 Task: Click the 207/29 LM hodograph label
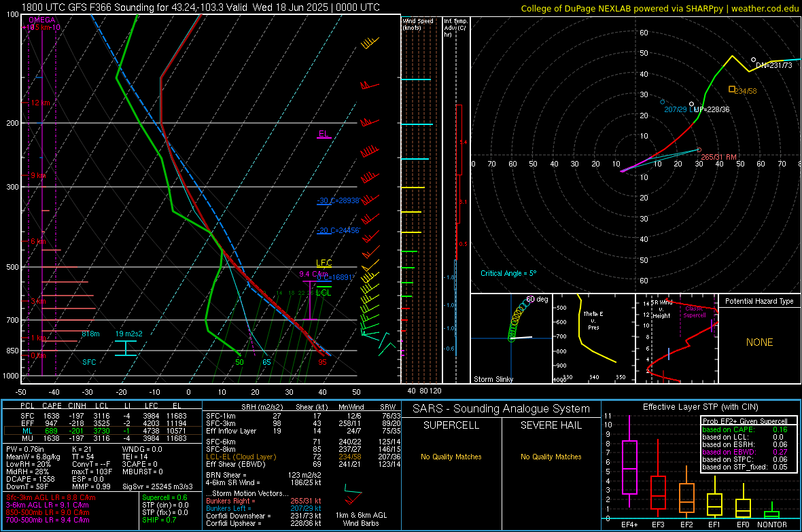point(679,109)
